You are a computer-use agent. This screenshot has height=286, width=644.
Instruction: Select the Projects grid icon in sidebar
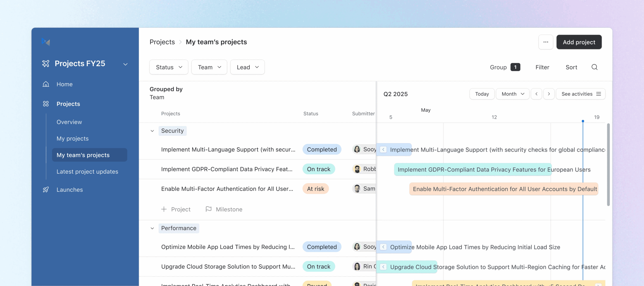click(46, 104)
